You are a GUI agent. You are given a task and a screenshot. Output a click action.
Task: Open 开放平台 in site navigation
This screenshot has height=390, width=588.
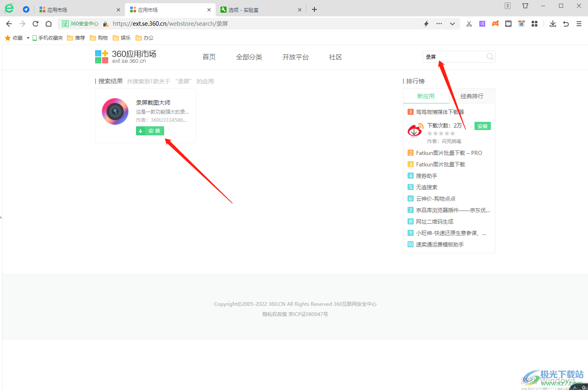click(296, 57)
